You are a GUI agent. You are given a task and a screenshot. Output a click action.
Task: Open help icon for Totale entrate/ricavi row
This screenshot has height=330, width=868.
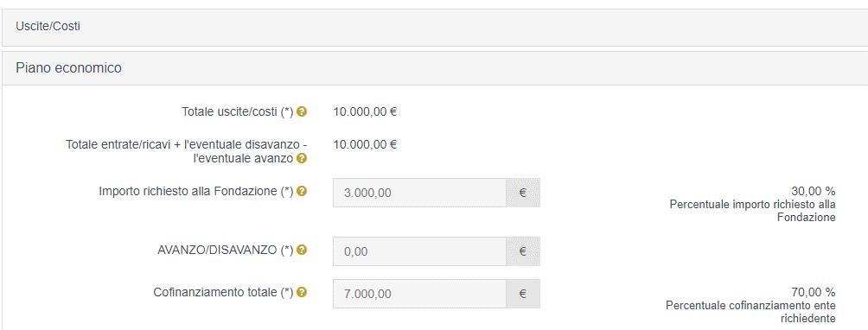click(x=302, y=159)
